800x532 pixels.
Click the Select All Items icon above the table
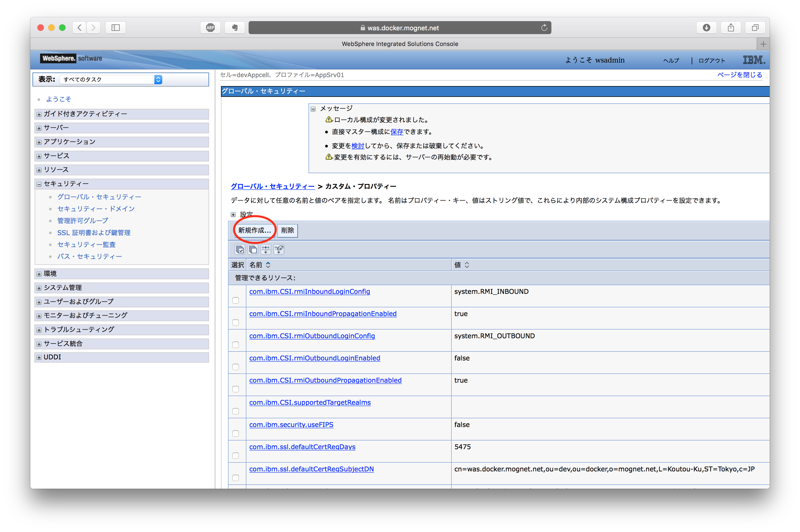click(x=239, y=249)
